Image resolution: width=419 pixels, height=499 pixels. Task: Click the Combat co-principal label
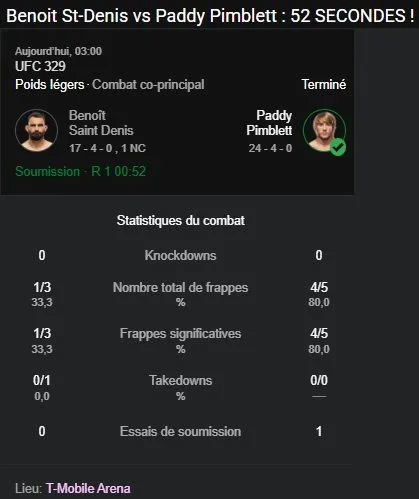[x=148, y=84]
